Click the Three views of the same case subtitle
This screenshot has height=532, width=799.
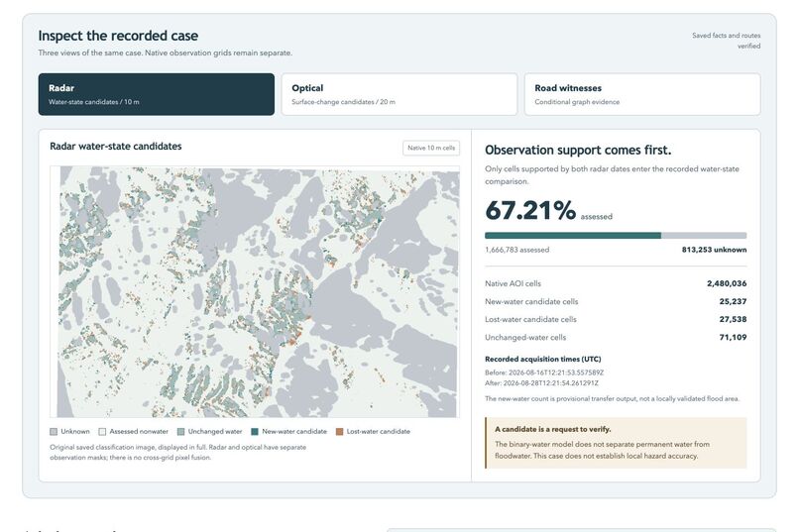click(166, 53)
